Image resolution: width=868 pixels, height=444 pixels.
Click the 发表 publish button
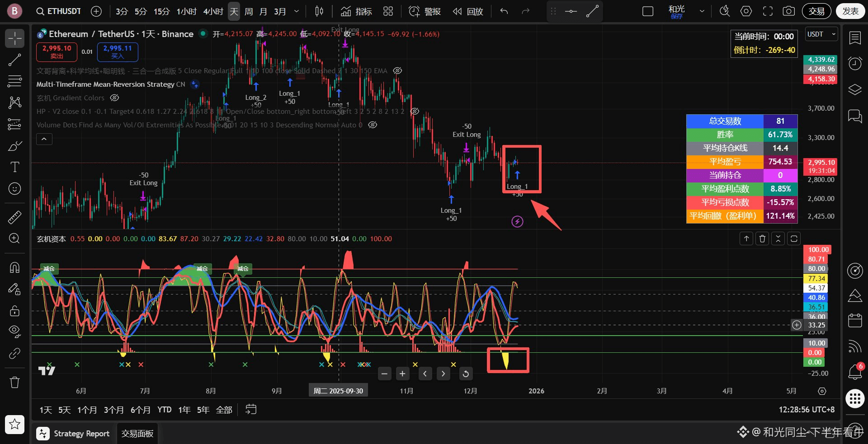850,11
